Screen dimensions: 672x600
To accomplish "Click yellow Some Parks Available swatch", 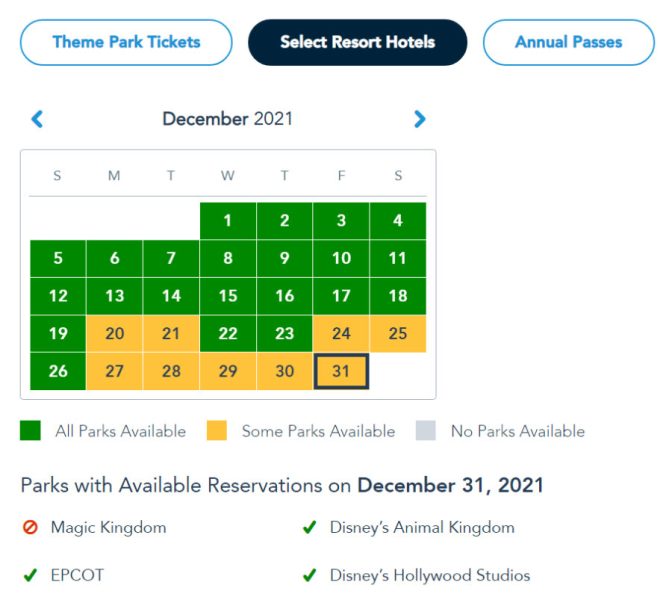I will 218,431.
